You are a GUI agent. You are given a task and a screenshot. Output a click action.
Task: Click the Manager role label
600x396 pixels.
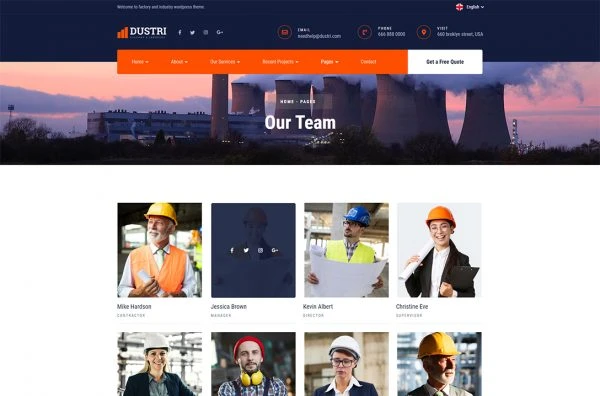(x=221, y=316)
